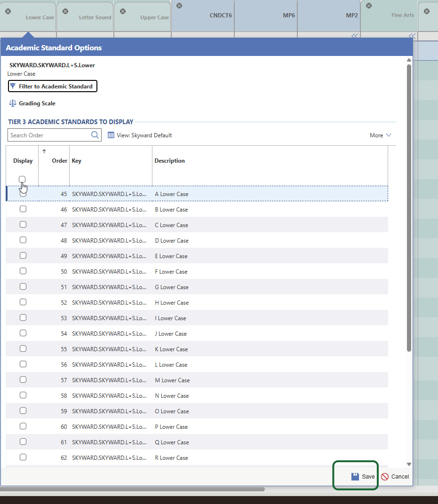Select the Q Lower Case row description
The width and height of the screenshot is (438, 504).
pos(172,442)
